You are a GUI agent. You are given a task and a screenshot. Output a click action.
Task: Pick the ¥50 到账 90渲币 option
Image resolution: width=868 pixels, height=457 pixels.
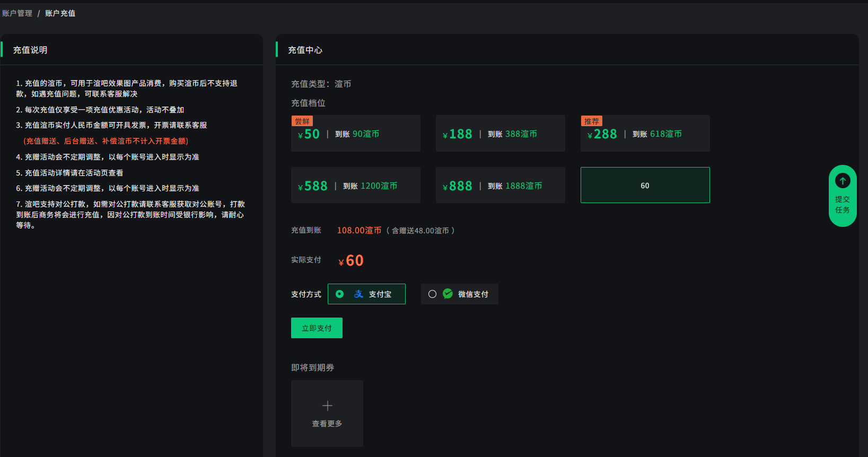tap(355, 135)
